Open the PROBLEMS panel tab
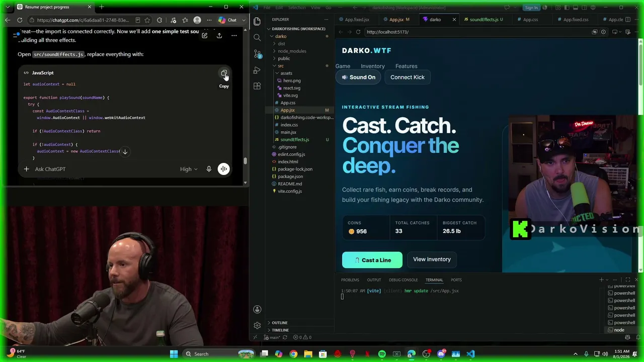The height and width of the screenshot is (362, 644). [350, 280]
